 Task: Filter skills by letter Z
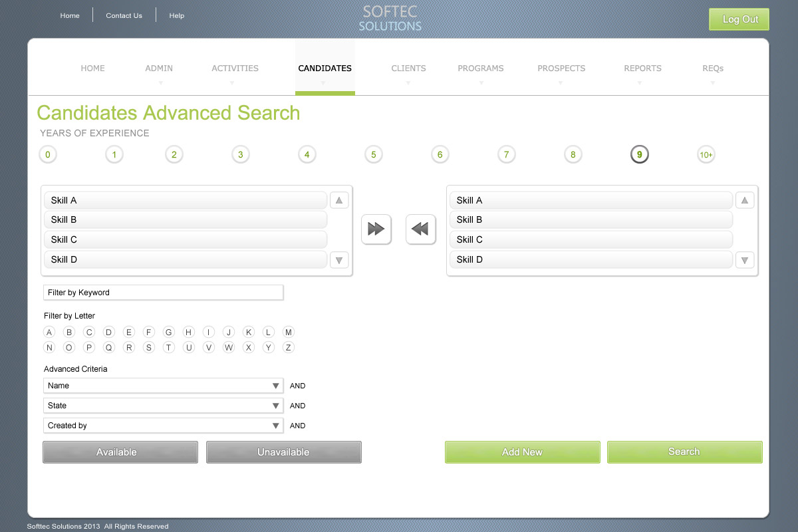point(288,347)
